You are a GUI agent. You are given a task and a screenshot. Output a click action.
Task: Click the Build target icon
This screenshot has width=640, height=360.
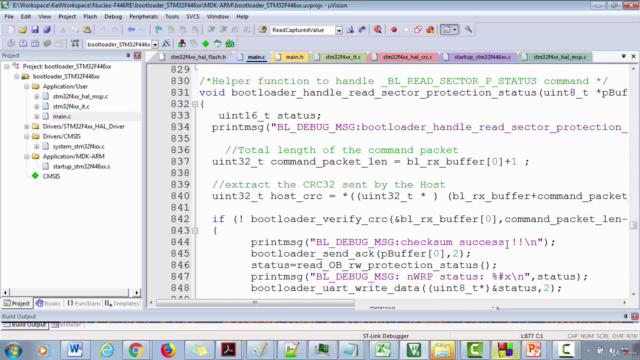[x=23, y=44]
